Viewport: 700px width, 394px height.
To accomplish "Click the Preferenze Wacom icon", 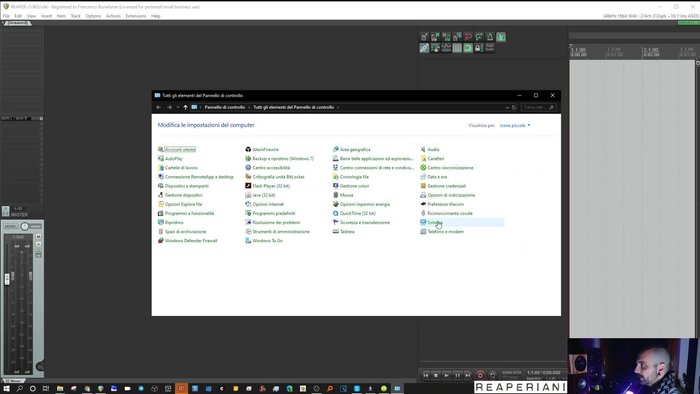I will coord(423,204).
